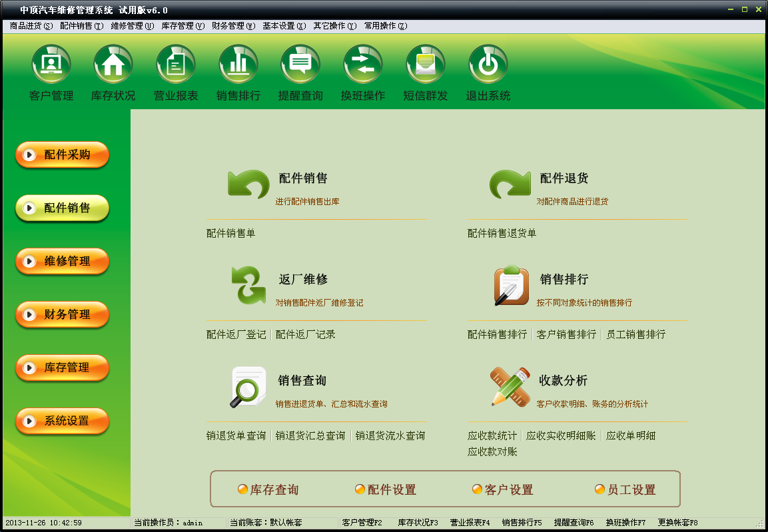The height and width of the screenshot is (532, 768).
Task: Click the orange dot beside 配件设置
Action: (360, 489)
